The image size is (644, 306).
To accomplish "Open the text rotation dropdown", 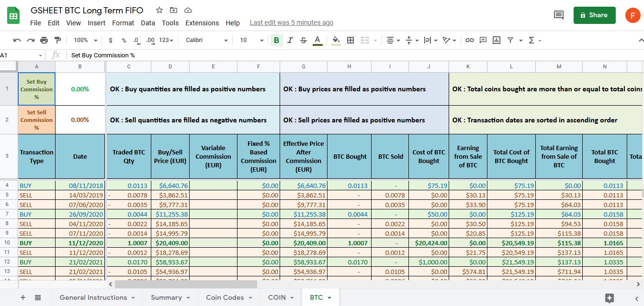I will coord(449,40).
